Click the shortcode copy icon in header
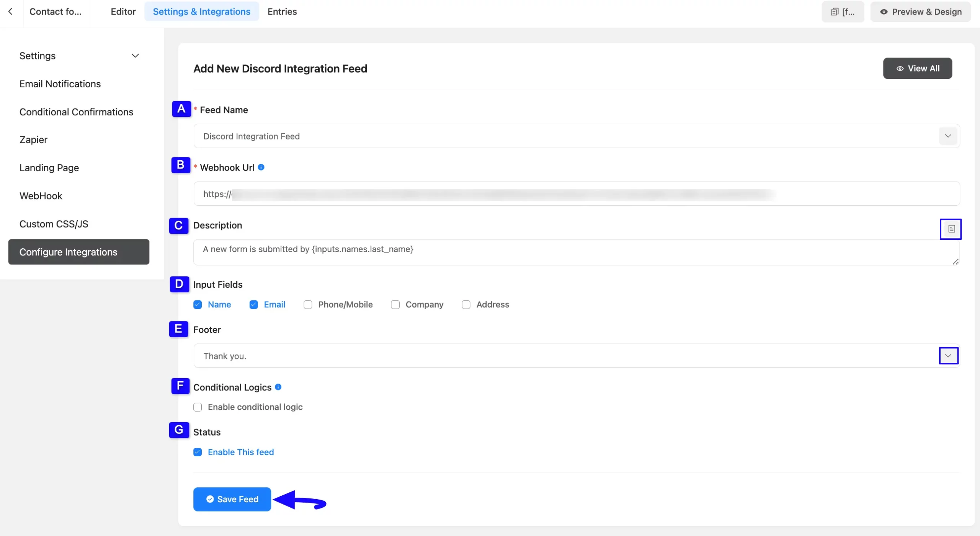This screenshot has width=980, height=536. point(843,12)
